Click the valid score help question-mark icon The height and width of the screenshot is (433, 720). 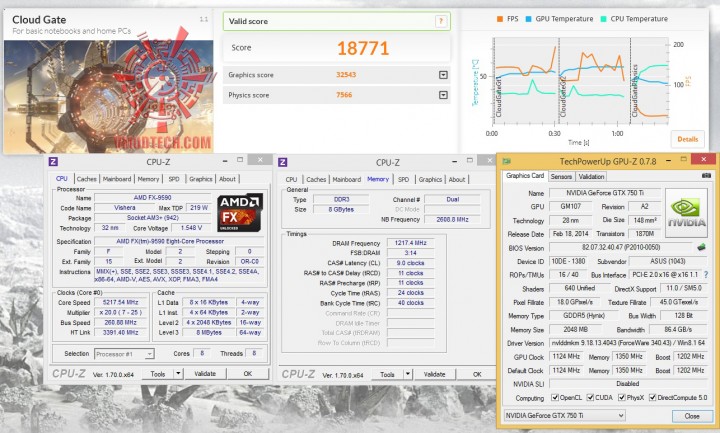click(440, 21)
